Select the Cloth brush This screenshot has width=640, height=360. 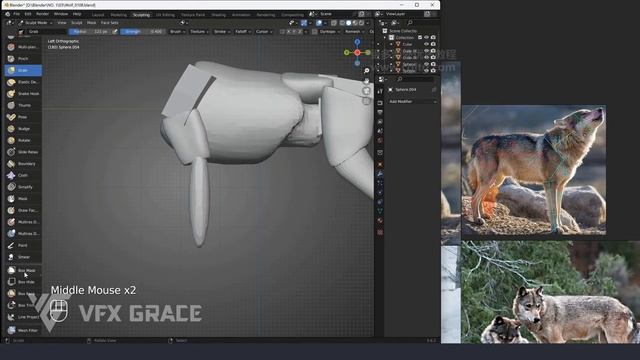[23, 175]
